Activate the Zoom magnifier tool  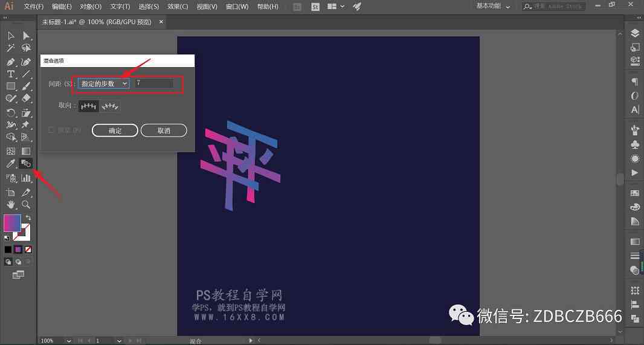(26, 204)
